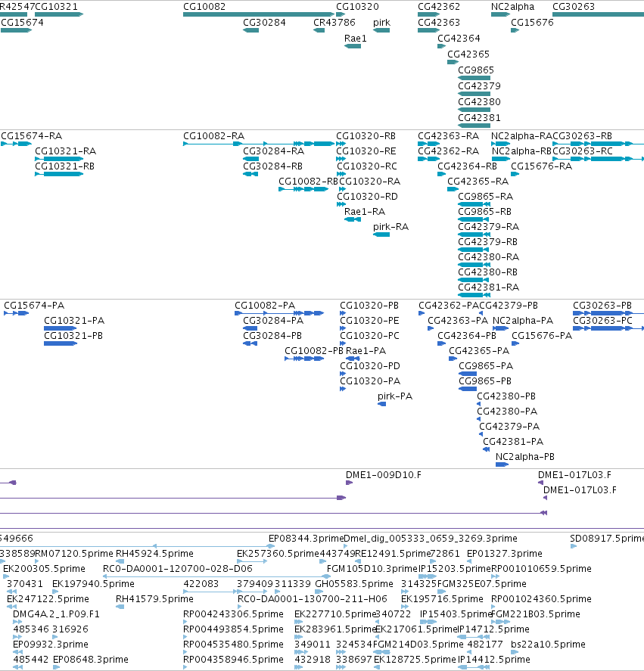
Task: Click the CG42365 gene label
Action: (x=468, y=54)
